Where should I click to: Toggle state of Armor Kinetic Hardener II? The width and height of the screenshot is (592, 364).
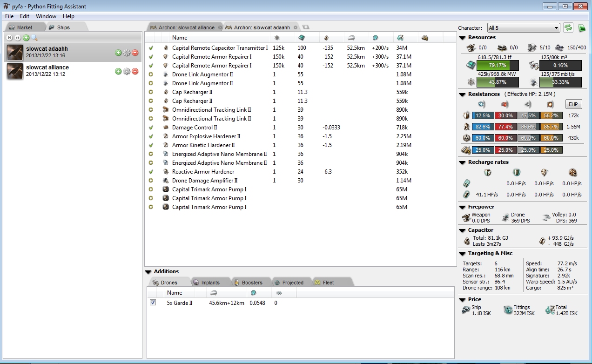click(x=151, y=145)
